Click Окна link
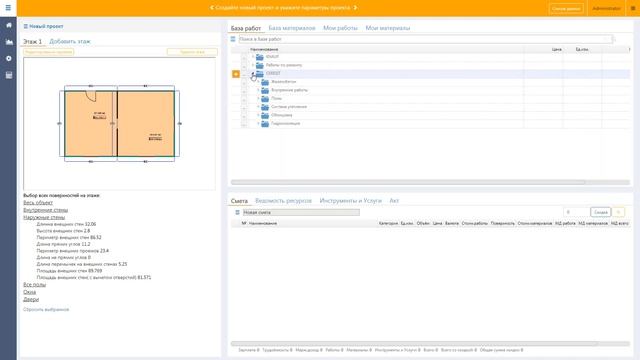This screenshot has height=360, width=640. click(29, 292)
